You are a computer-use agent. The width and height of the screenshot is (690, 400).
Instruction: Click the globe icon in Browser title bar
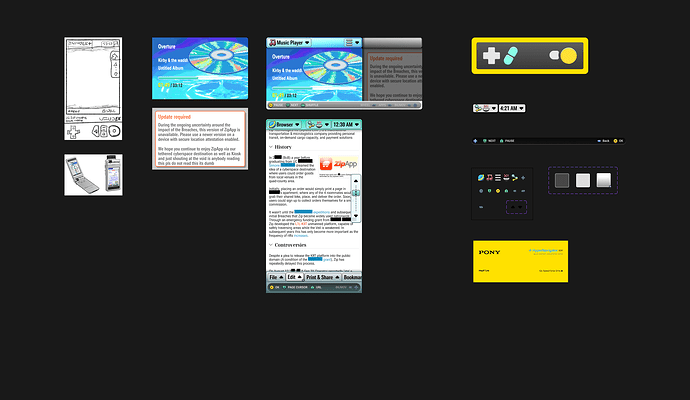[272, 125]
